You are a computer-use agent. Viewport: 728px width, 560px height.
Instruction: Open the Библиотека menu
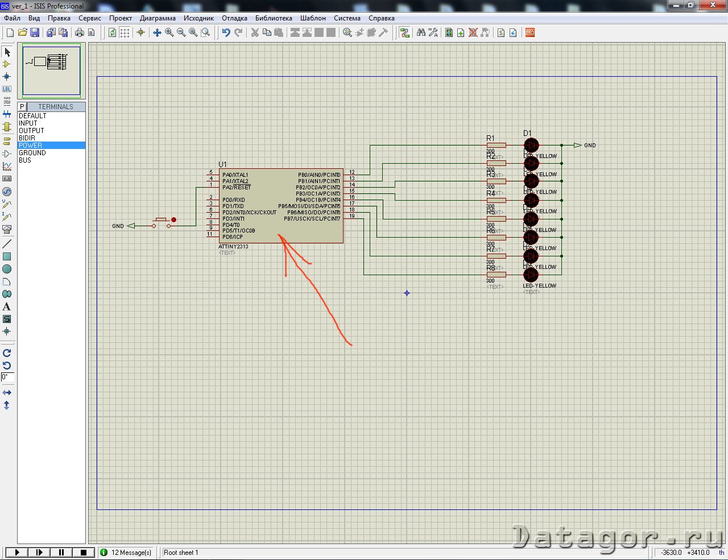pos(274,18)
